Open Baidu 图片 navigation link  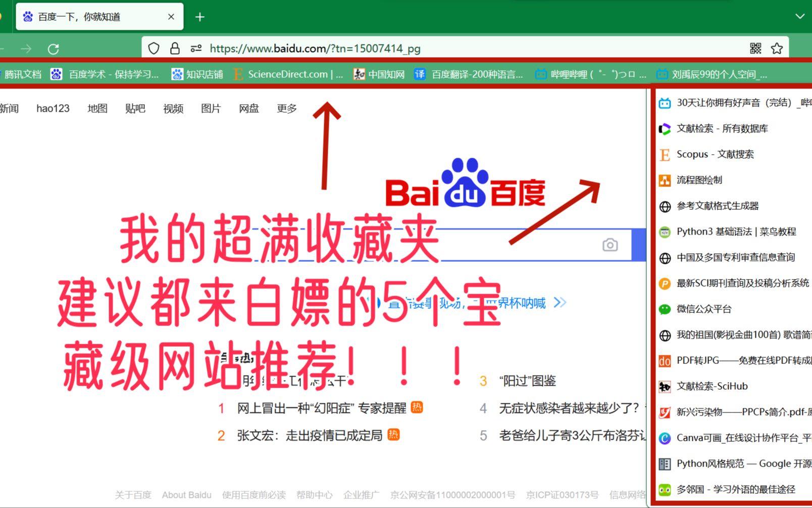tap(211, 108)
